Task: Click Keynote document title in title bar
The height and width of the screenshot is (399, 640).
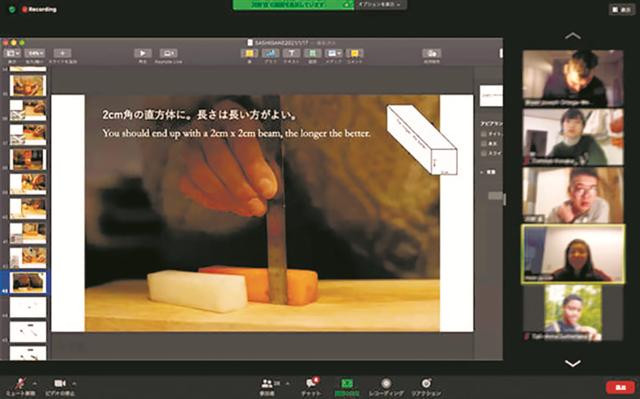Action: [282, 42]
